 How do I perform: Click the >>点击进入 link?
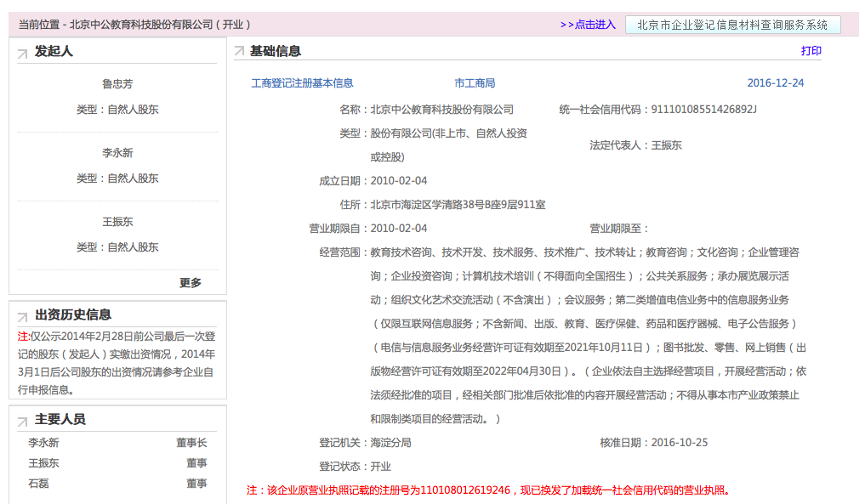pos(588,25)
